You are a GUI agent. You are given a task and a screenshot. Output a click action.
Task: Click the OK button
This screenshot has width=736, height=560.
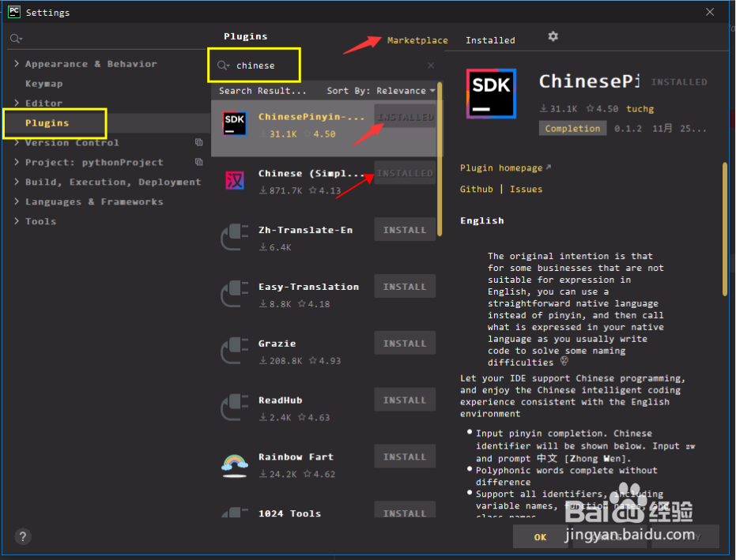[540, 537]
